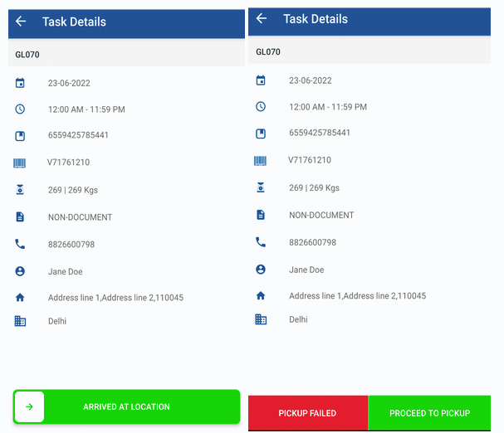Click city building icon beside Delhi on left screen
Viewport: 504px width, 433px height.
tap(20, 321)
